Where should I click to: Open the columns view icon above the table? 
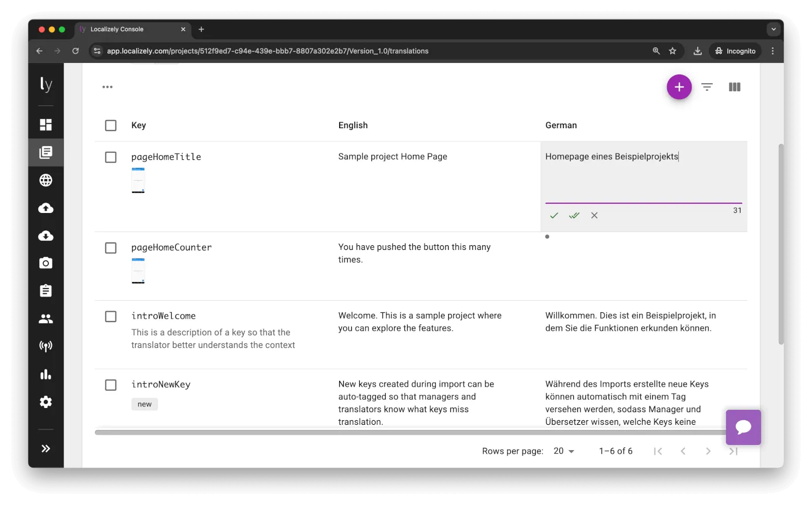(734, 87)
